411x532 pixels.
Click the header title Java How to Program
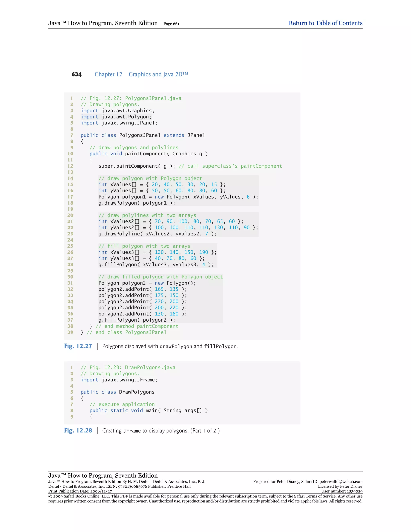103,23
